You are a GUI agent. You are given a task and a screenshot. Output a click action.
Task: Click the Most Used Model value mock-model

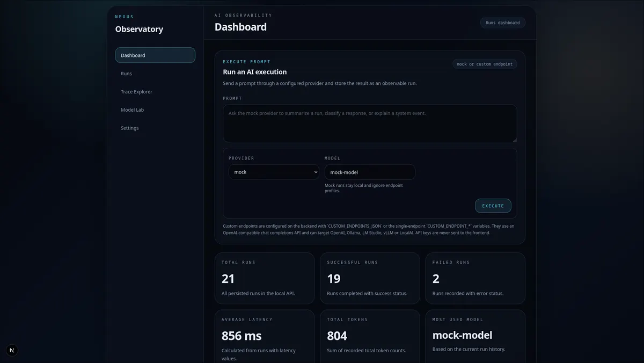462,335
